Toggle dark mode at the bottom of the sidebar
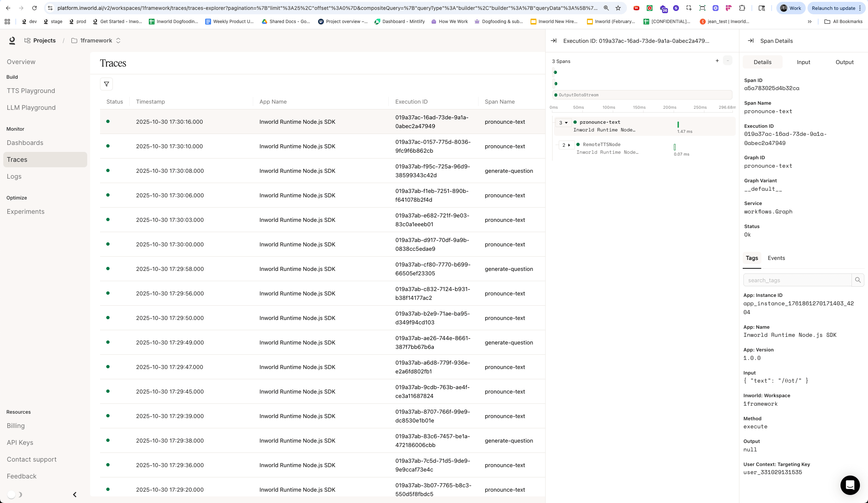The width and height of the screenshot is (868, 503). click(15, 494)
